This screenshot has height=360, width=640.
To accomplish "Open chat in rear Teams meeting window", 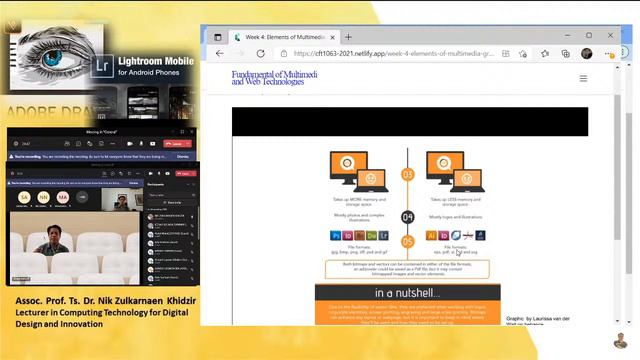I will [x=78, y=144].
